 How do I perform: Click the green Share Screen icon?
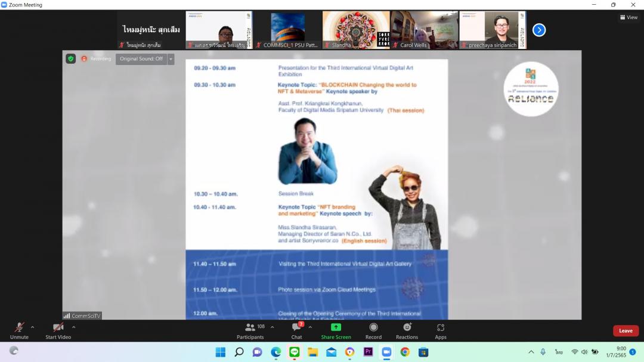[336, 327]
